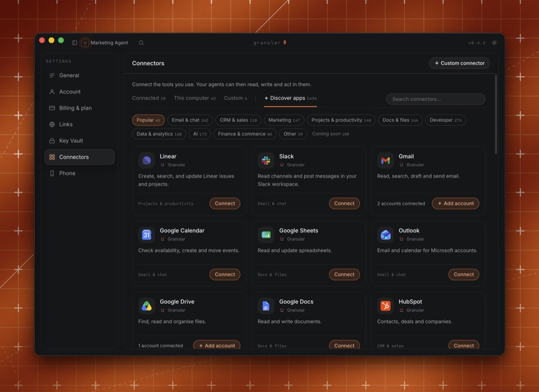The width and height of the screenshot is (539, 392).
Task: Add another Gmail account
Action: coord(456,204)
